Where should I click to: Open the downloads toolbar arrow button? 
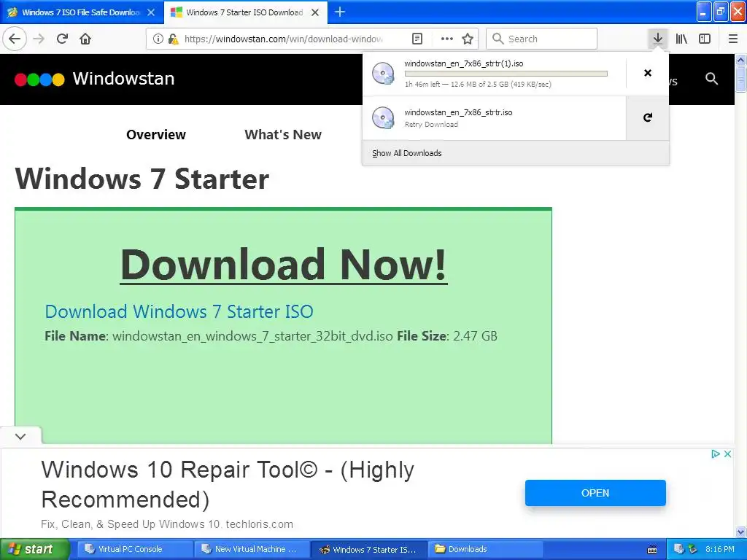[x=657, y=39]
